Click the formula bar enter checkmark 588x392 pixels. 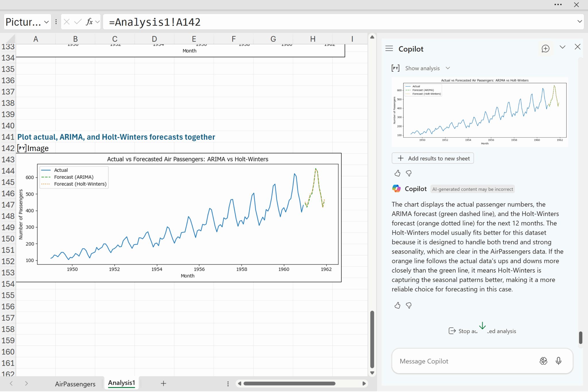[78, 22]
